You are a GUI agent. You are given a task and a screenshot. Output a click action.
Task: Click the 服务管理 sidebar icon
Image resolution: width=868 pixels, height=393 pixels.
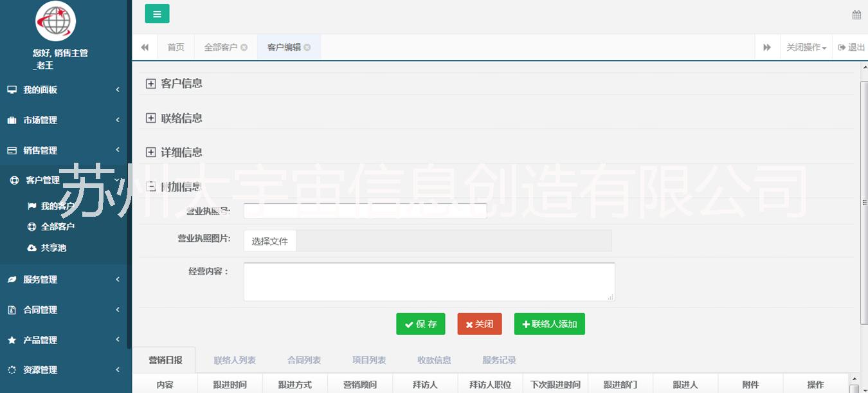click(x=12, y=279)
